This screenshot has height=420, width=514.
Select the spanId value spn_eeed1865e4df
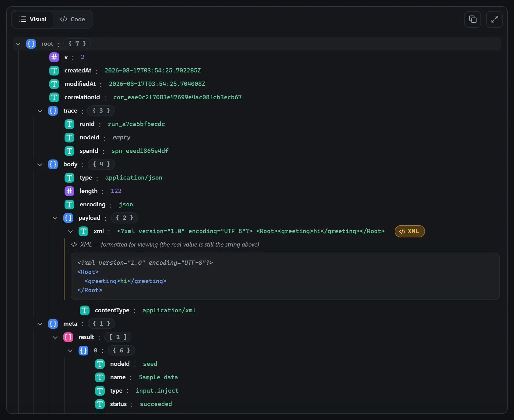click(x=140, y=151)
